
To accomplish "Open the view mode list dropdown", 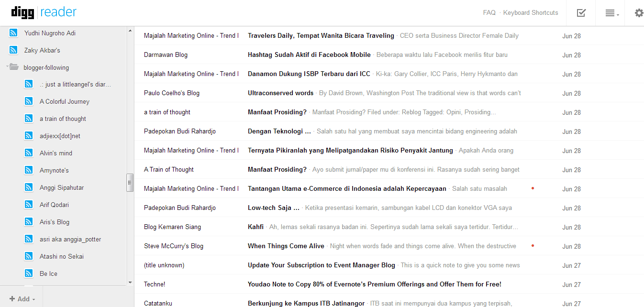I will pos(612,13).
